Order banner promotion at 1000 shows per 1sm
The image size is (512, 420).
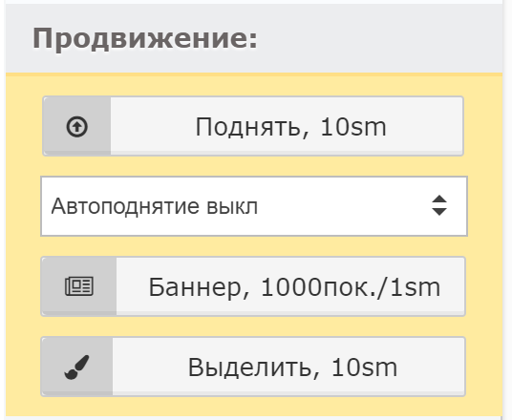click(x=253, y=286)
